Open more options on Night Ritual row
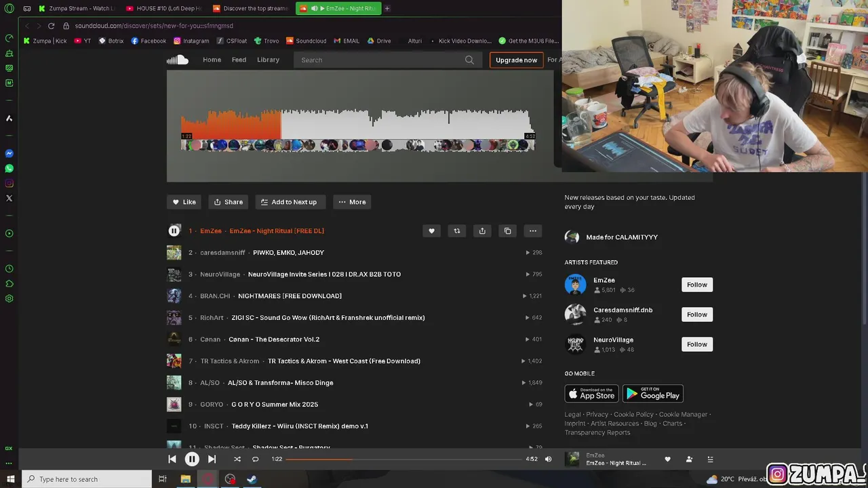The image size is (868, 488). (533, 231)
